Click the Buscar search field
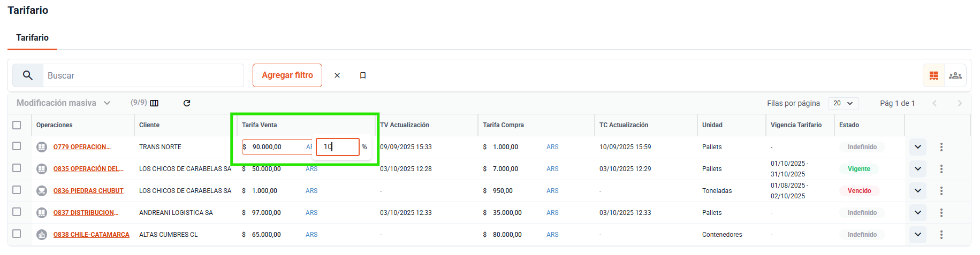The image size is (980, 255). point(143,75)
